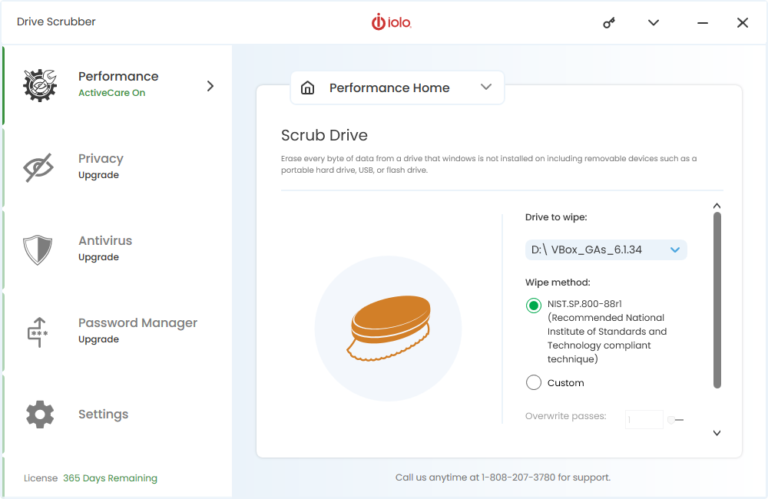768x499 pixels.
Task: Click the key icon in title bar
Action: click(x=609, y=22)
